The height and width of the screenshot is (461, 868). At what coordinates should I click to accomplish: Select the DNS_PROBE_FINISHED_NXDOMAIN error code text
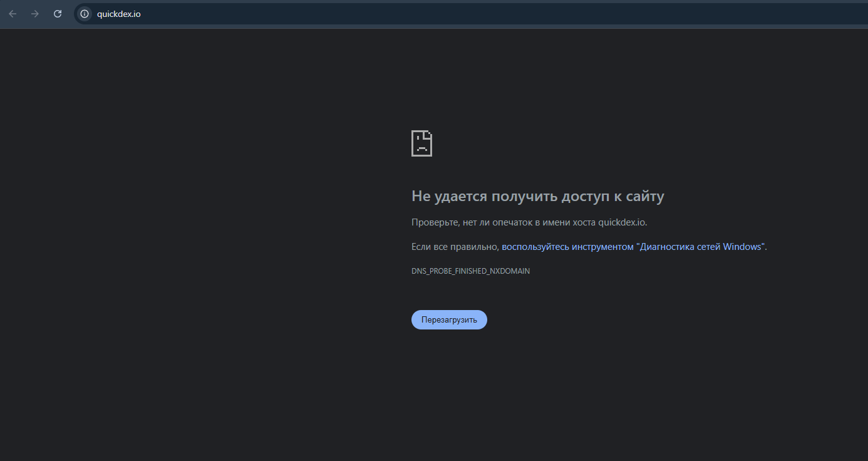click(x=470, y=271)
